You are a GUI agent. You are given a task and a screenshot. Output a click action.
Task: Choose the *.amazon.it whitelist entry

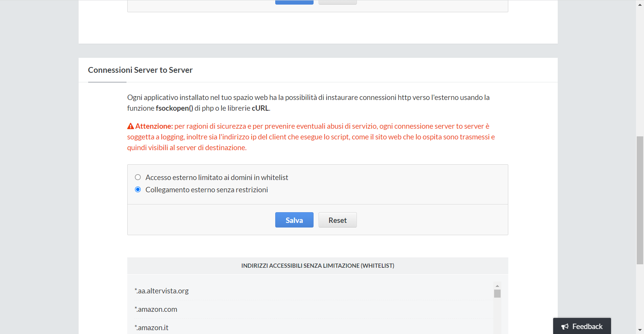pos(152,328)
